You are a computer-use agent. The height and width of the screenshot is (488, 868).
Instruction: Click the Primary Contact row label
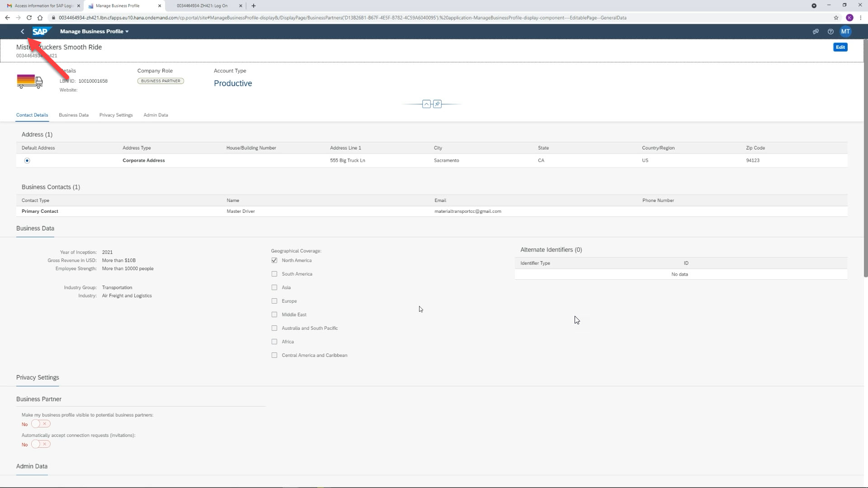pyautogui.click(x=40, y=211)
